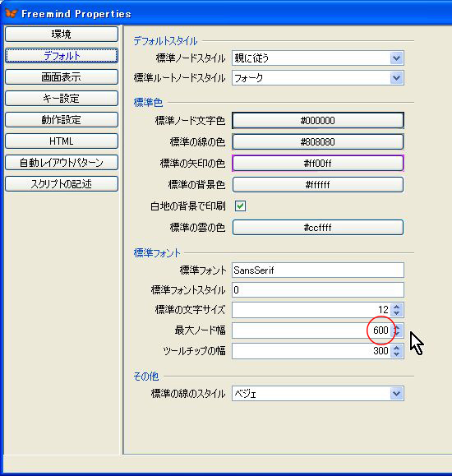Open the キー設定 tab
The height and width of the screenshot is (476, 452).
tap(62, 99)
